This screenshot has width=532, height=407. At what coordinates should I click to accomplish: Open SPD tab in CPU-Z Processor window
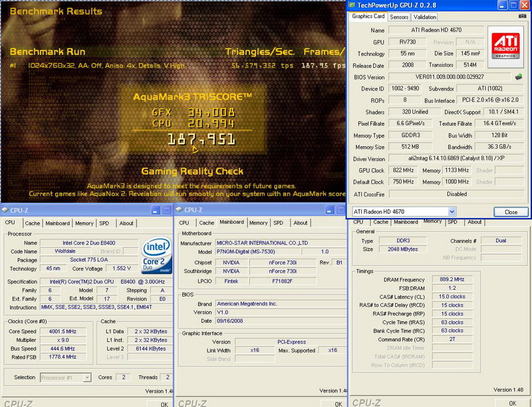(104, 223)
